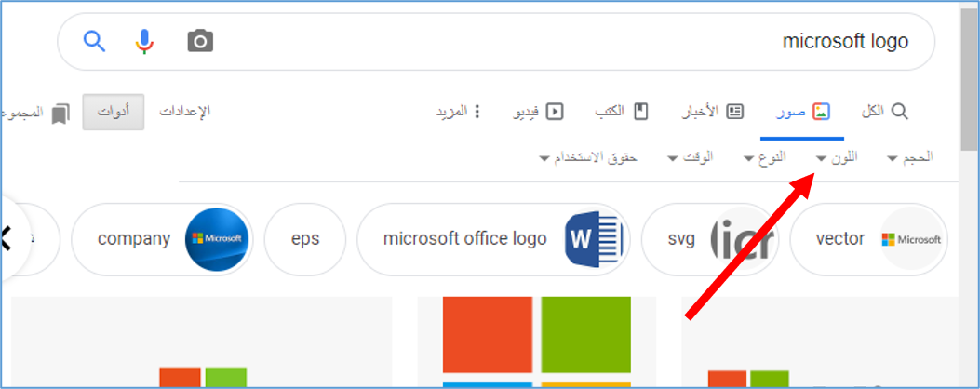Expand the الحجم size dropdown
This screenshot has width=980, height=389.
910,157
